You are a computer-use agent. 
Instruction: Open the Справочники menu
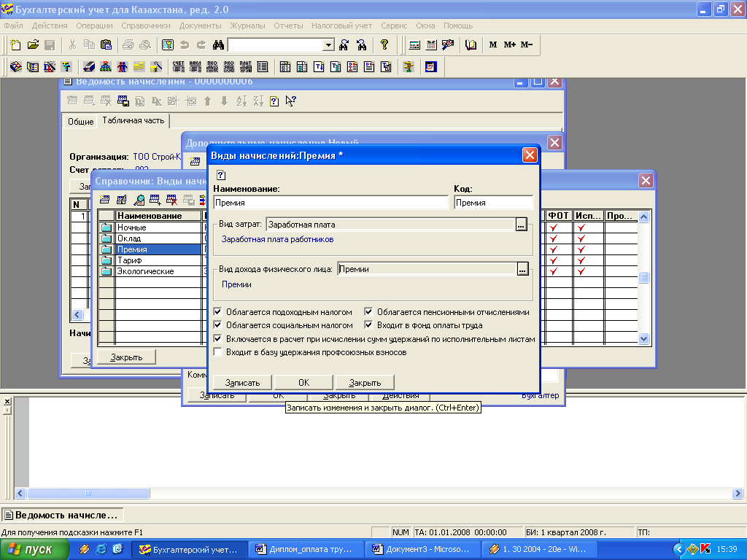(145, 26)
